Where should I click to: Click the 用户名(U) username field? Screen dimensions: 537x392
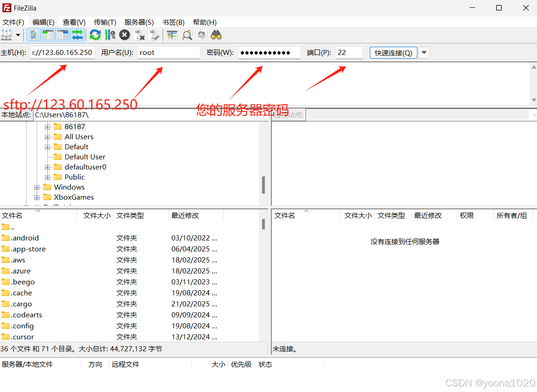pyautogui.click(x=169, y=53)
